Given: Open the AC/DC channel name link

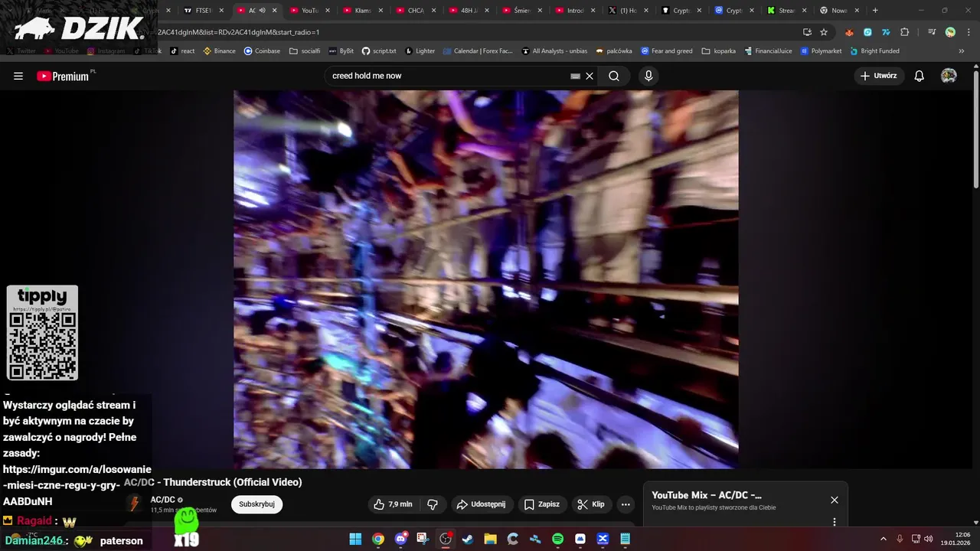Looking at the screenshot, I should pos(163,500).
